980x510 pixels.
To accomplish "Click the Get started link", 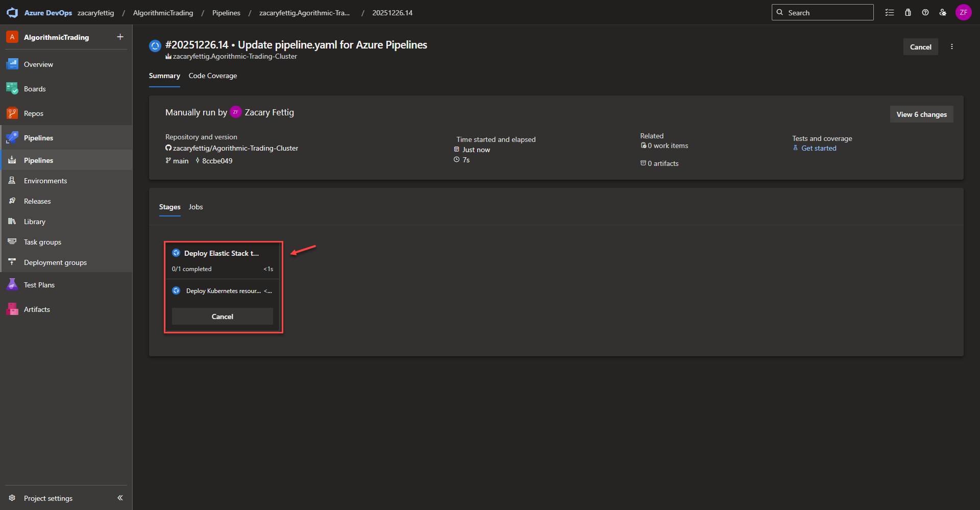I will [818, 148].
